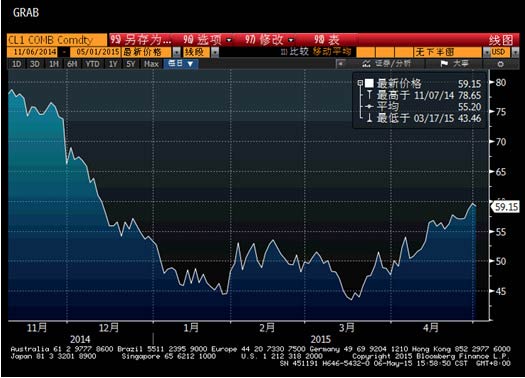Click the legend 最新价格 value 59.15
525x378 pixels.
pyautogui.click(x=469, y=84)
